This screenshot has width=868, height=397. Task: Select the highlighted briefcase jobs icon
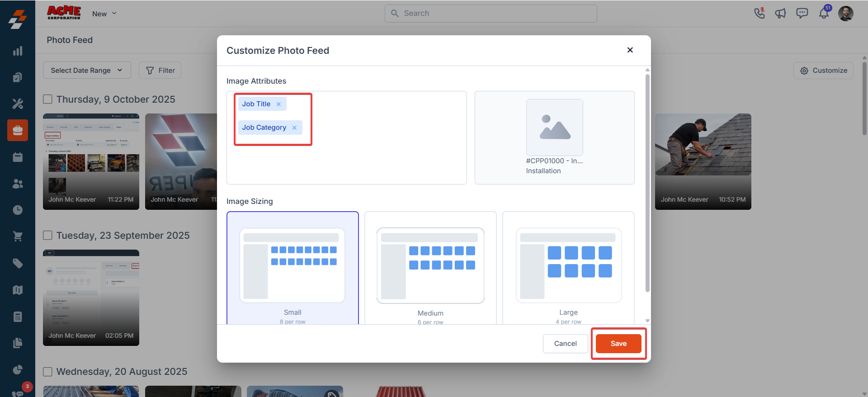coord(18,130)
